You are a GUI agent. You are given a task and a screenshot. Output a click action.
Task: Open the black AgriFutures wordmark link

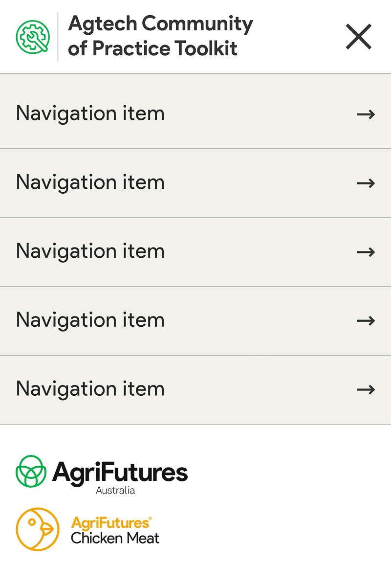[x=120, y=472]
